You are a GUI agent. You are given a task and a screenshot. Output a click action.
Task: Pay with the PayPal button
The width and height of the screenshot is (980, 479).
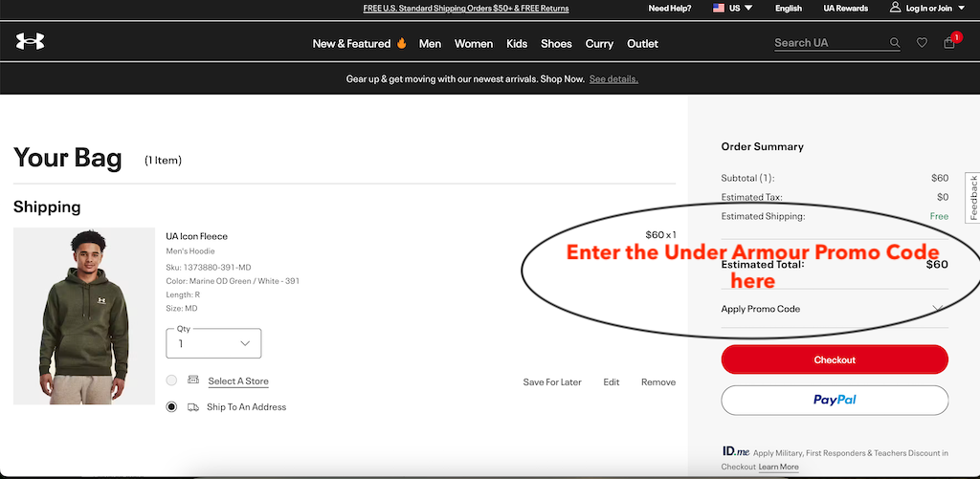click(x=835, y=400)
